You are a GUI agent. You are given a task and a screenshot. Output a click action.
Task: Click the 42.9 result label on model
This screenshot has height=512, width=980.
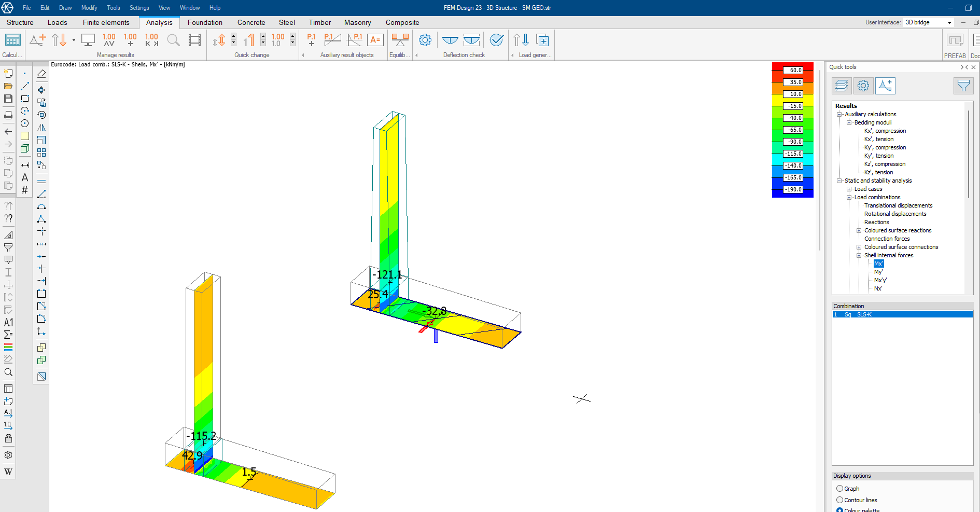pyautogui.click(x=192, y=455)
